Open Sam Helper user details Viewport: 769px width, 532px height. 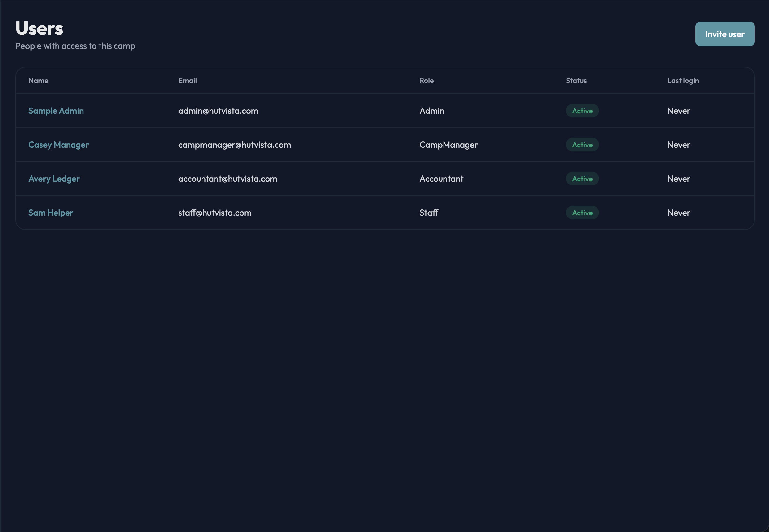(51, 213)
